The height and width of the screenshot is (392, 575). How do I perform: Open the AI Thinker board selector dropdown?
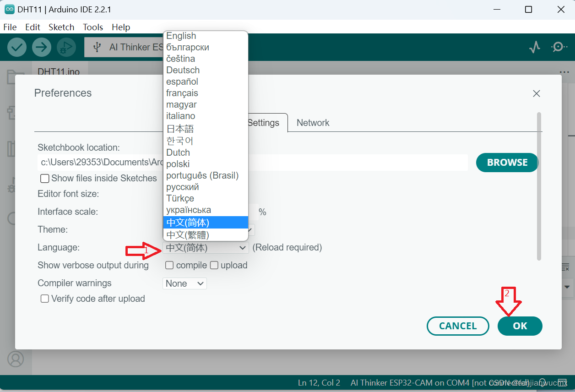coord(125,47)
